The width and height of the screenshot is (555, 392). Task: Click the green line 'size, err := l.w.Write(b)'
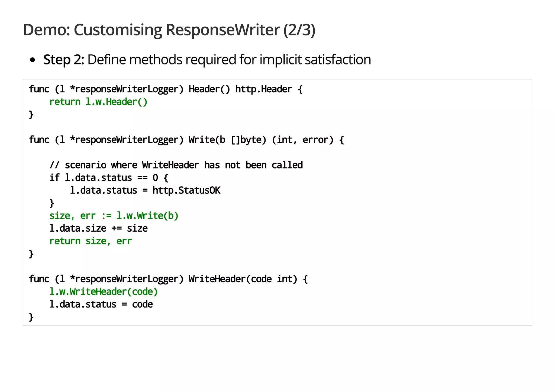[x=114, y=216]
